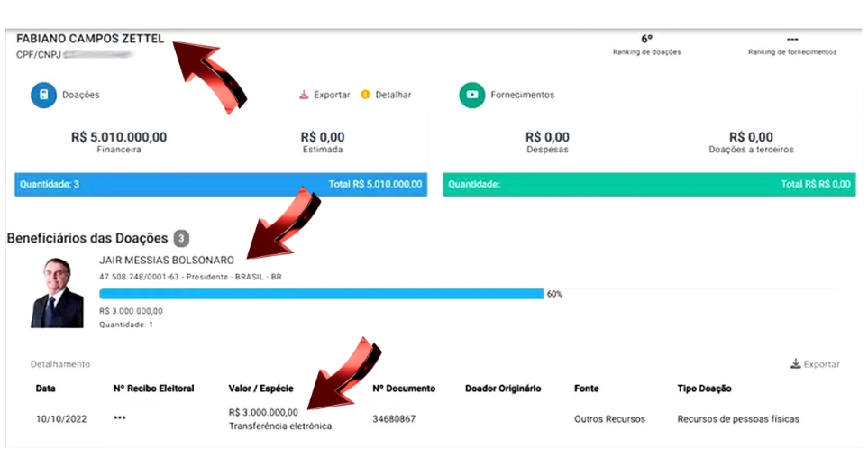
Task: Click the blue 60% donation progress bar
Action: [x=321, y=294]
